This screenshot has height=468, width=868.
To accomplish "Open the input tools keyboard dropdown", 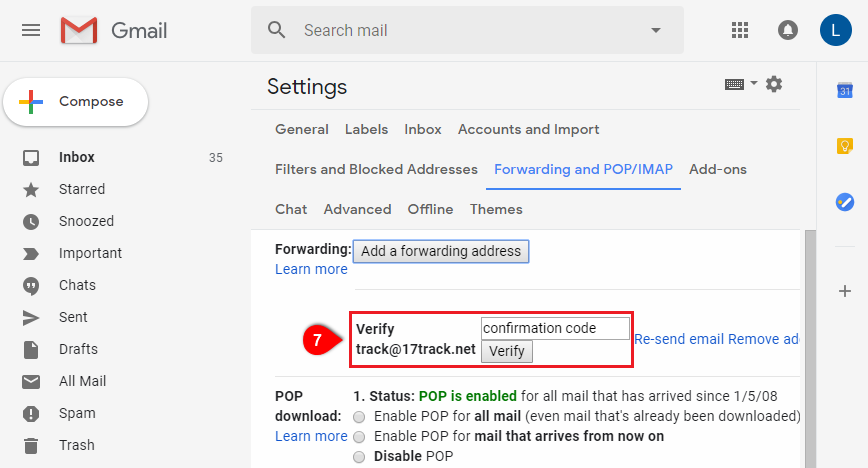I will pos(741,84).
